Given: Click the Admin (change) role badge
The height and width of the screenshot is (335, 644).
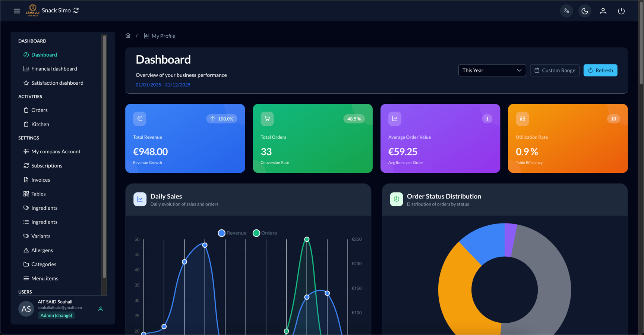Looking at the screenshot, I should 56,316.
